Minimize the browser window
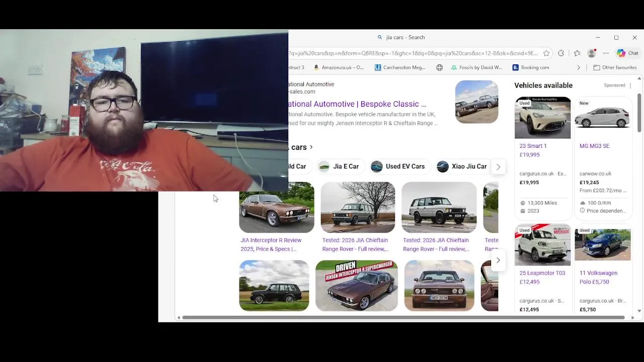This screenshot has width=644, height=362. [x=598, y=38]
